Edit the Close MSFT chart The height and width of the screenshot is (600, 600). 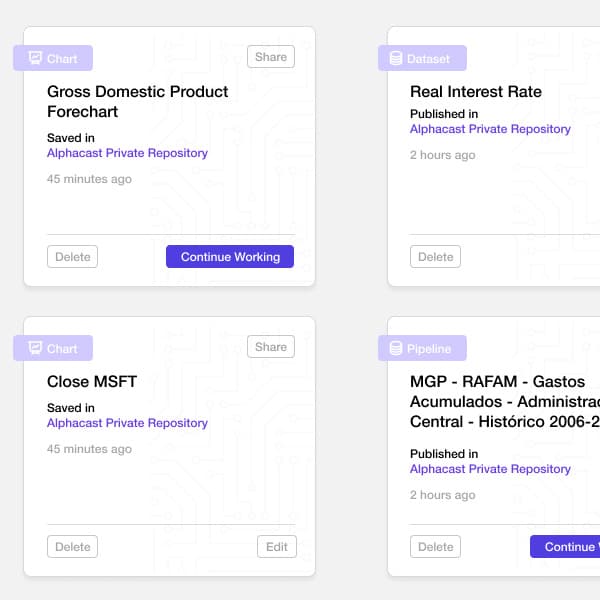(277, 547)
